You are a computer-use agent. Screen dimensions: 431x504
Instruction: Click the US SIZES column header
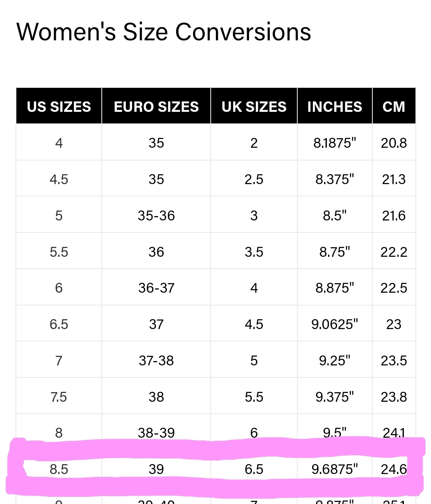point(59,106)
